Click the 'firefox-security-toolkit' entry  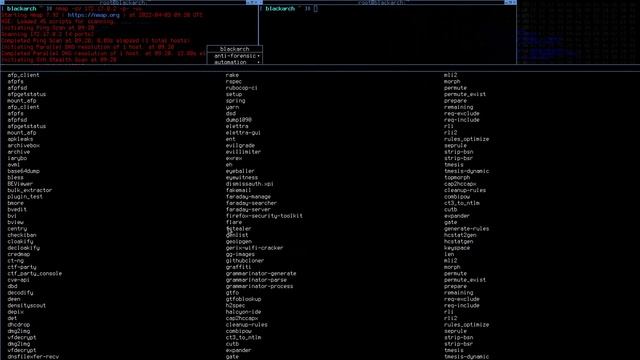[264, 216]
